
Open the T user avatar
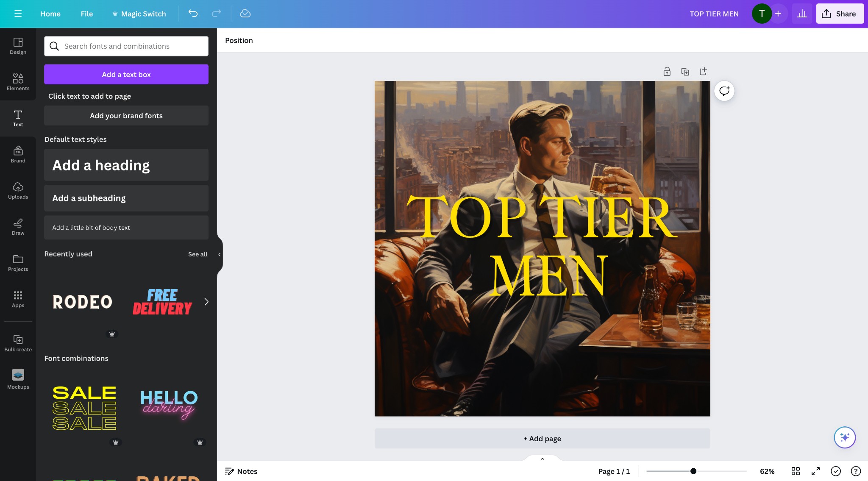762,14
